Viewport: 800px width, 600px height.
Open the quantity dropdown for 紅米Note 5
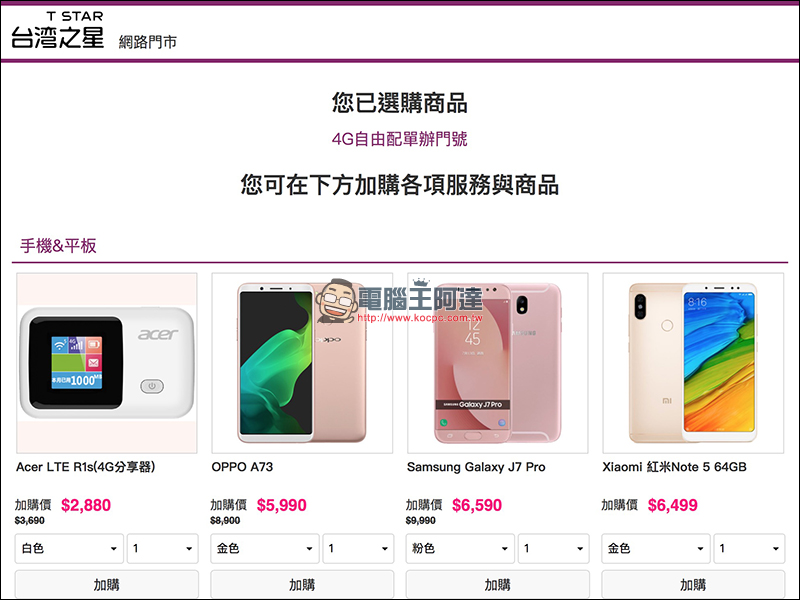749,548
